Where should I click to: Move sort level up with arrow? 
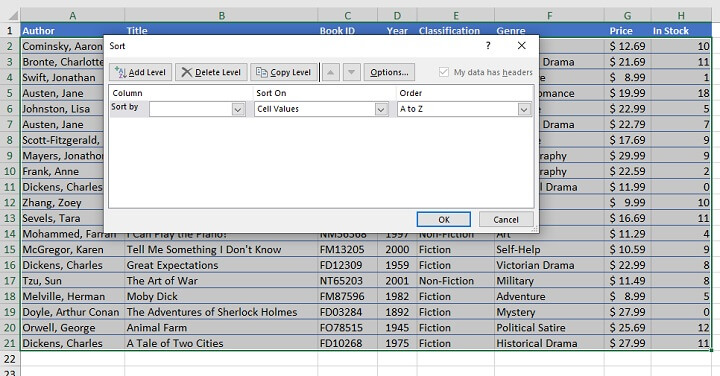(x=331, y=72)
